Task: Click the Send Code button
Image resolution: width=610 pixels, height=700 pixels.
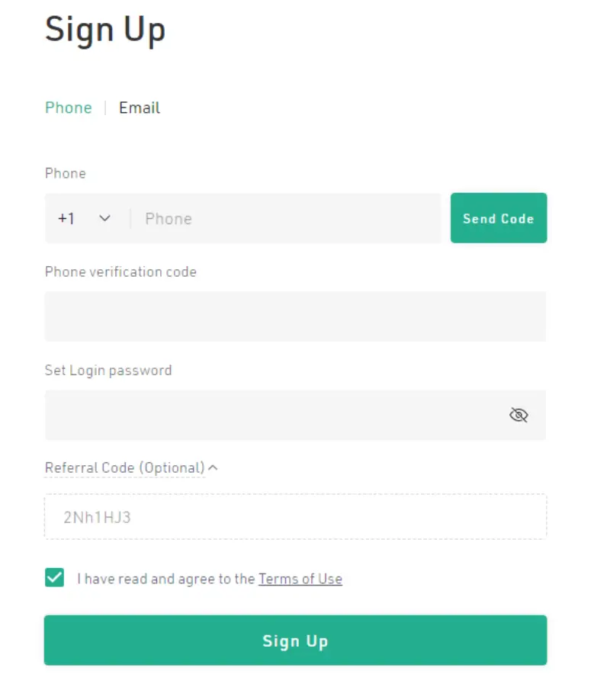Action: [x=499, y=218]
